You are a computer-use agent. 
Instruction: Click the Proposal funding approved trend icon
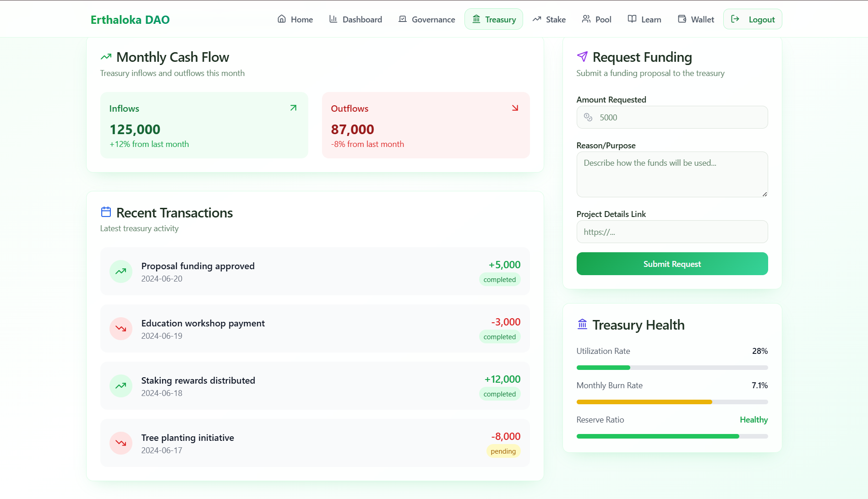point(121,271)
